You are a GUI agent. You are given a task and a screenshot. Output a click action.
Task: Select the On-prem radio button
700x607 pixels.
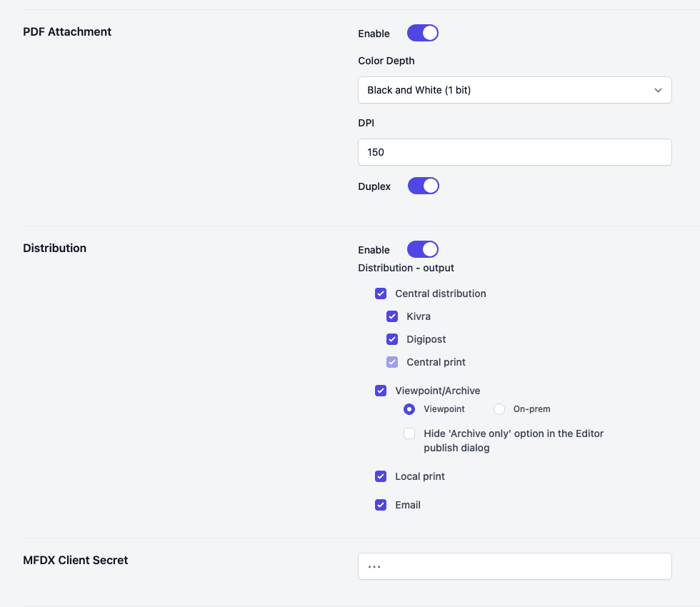click(x=499, y=409)
